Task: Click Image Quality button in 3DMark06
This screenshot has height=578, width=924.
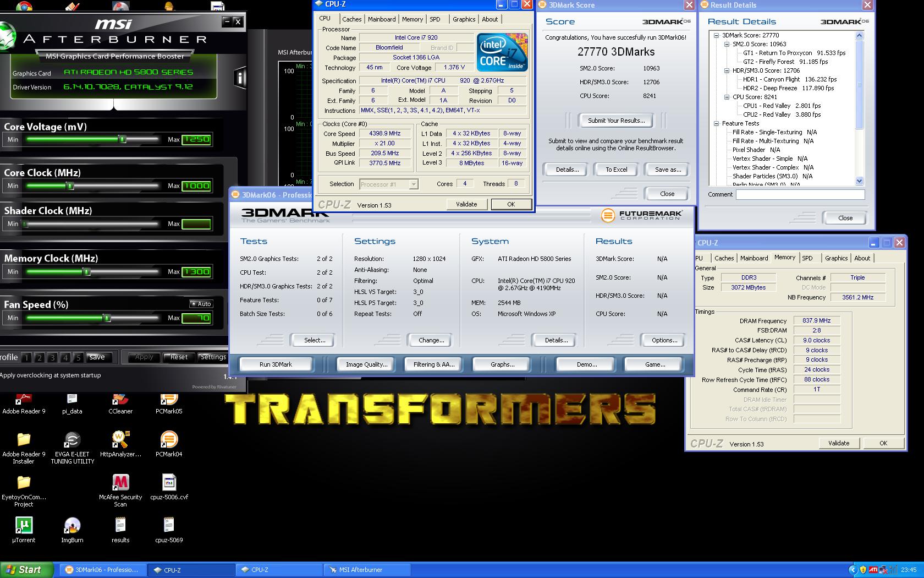Action: (x=366, y=364)
